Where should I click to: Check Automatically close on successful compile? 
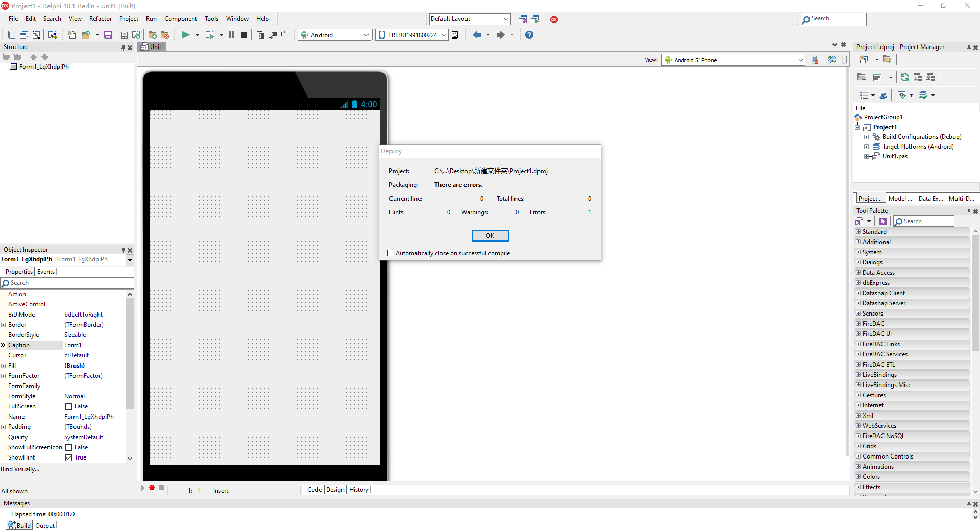coord(391,253)
